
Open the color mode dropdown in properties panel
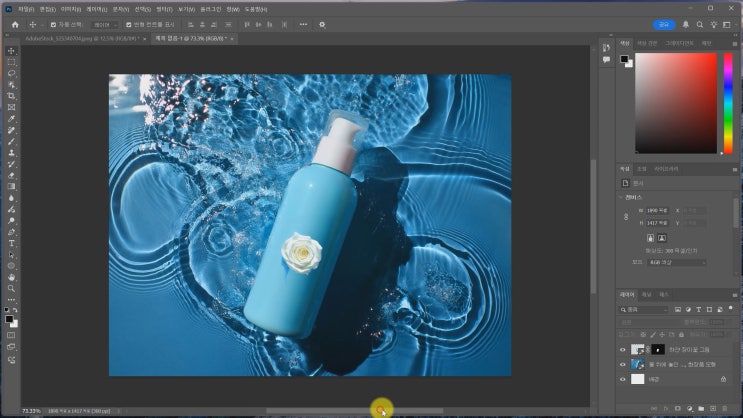[676, 262]
